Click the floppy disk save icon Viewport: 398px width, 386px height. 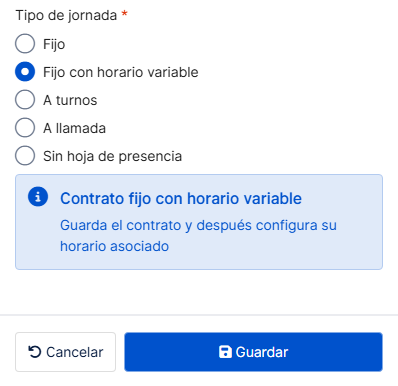(x=225, y=352)
